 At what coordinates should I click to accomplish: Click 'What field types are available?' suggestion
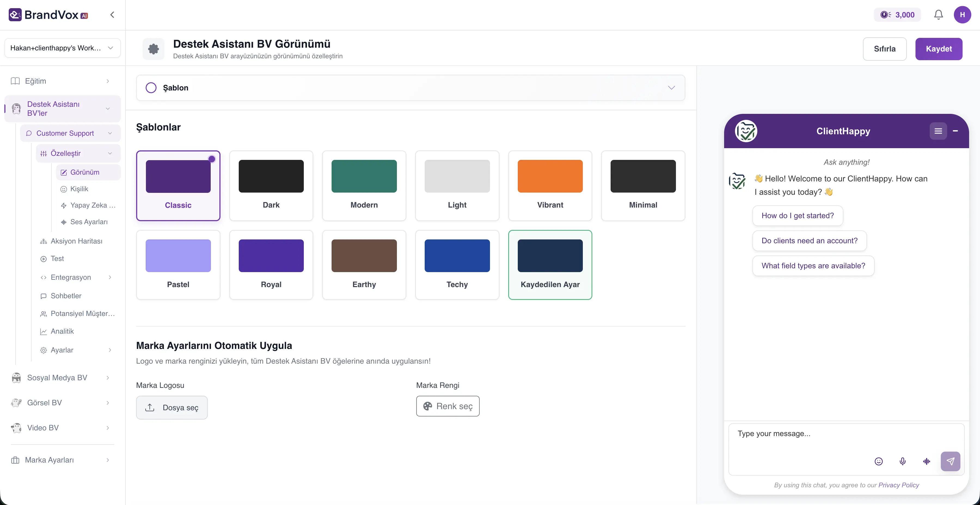point(813,266)
